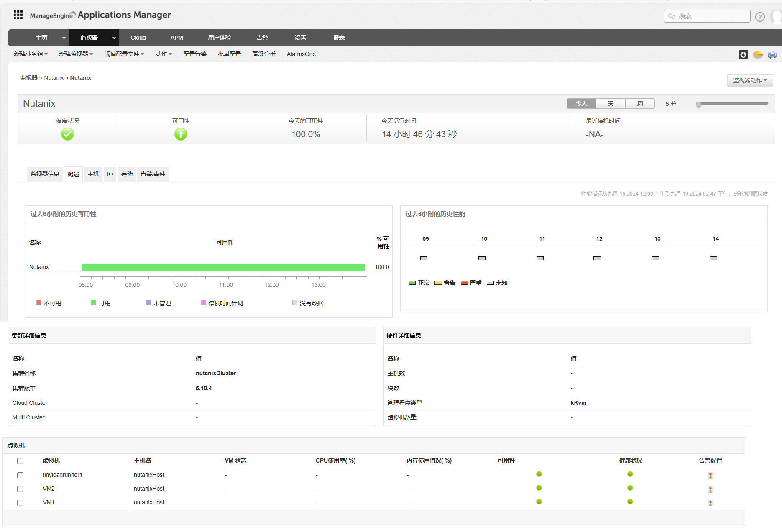Click the hour 12 performance status box
Image resolution: width=782 pixels, height=532 pixels.
(597, 258)
